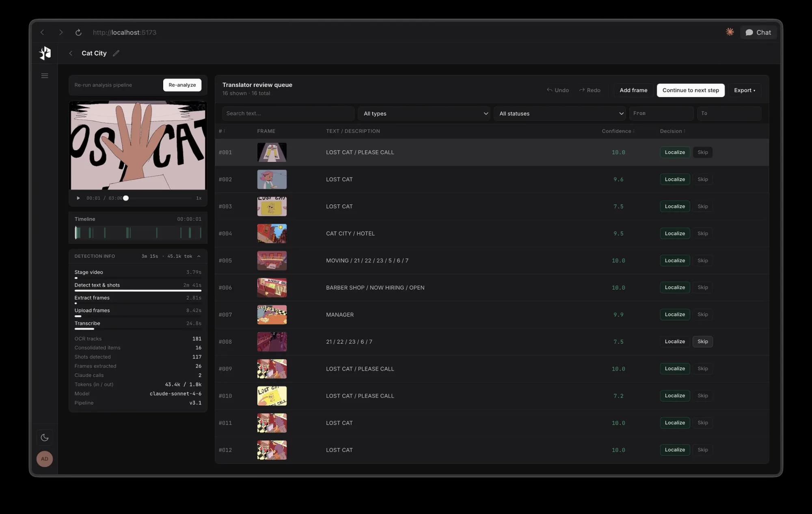The image size is (812, 514).
Task: Open the Export menu
Action: tap(744, 90)
